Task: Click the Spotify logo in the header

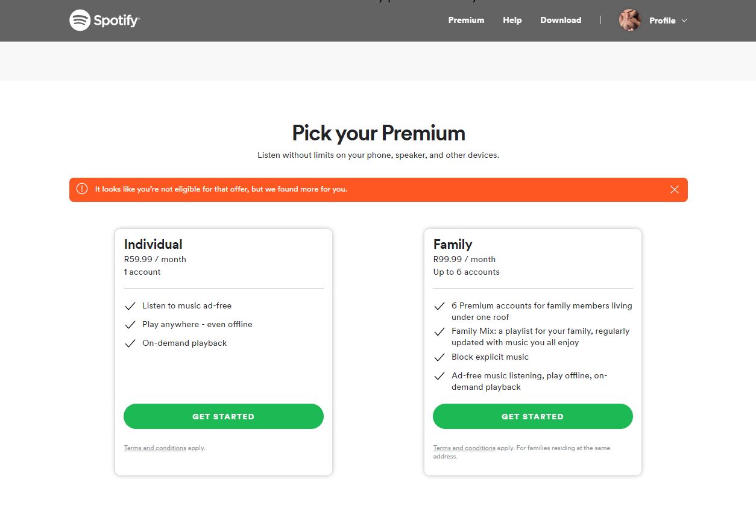Action: (104, 20)
